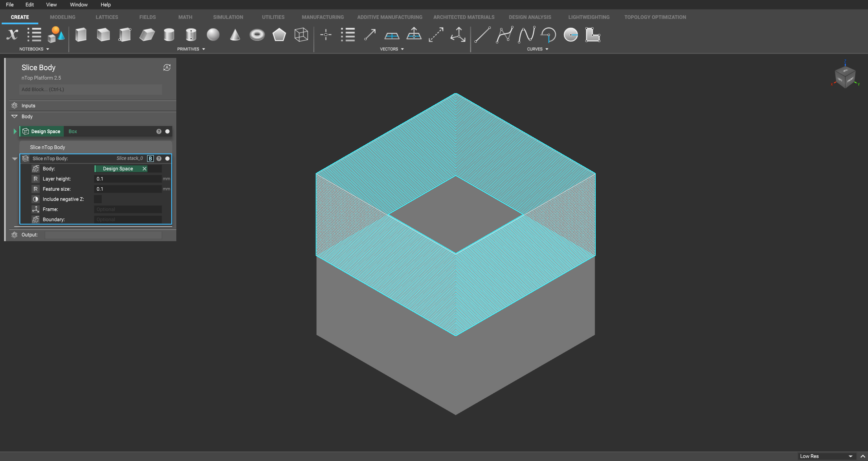Open help for the Design Space block

(159, 131)
